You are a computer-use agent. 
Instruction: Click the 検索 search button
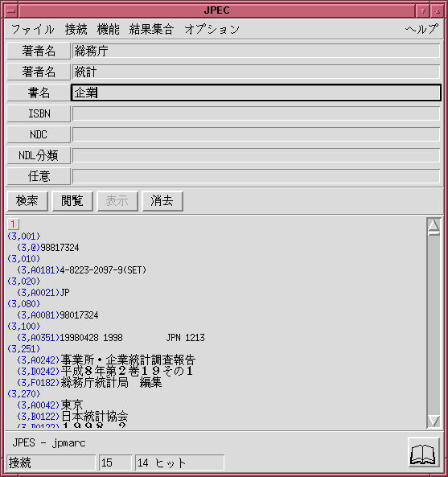tap(27, 201)
